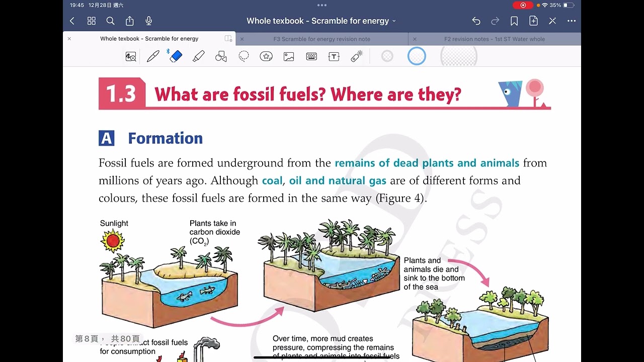The image size is (644, 362).
Task: Tap the 19:45 clock in status bar
Action: 77,5
